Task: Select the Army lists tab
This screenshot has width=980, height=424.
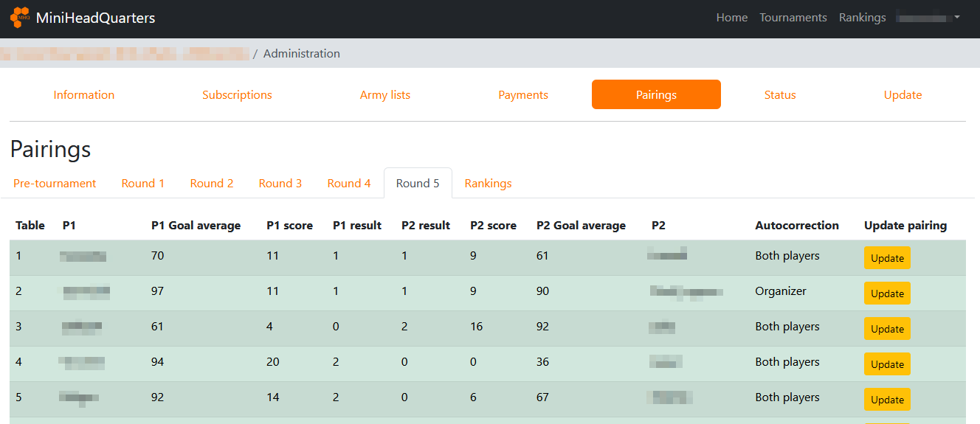Action: (384, 94)
